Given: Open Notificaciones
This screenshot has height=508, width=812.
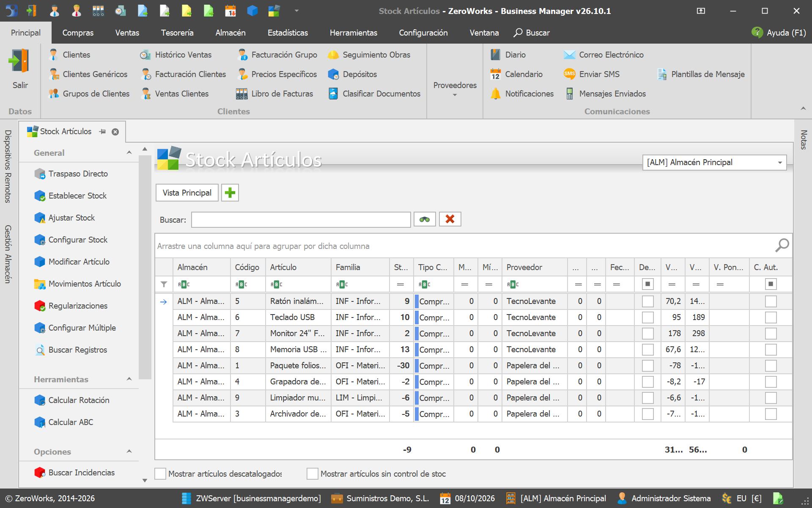Looking at the screenshot, I should (522, 94).
